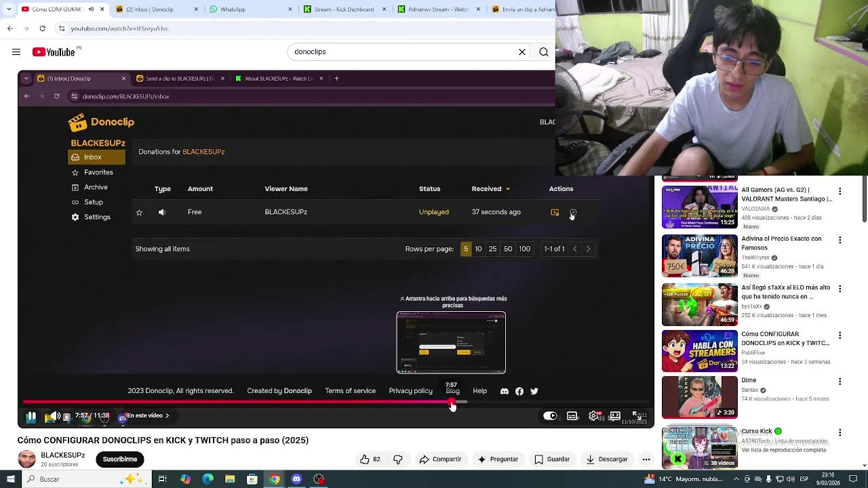Click the Unplayed status text
The width and height of the screenshot is (868, 488).
433,212
